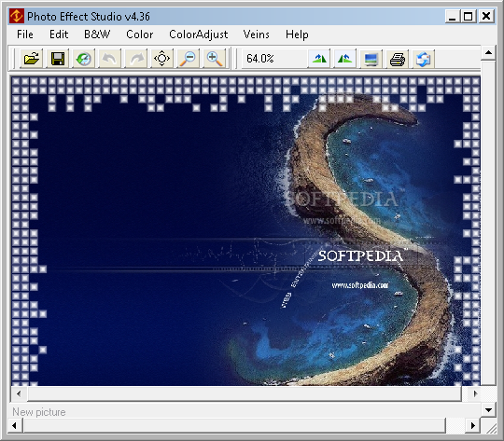Click the Photo Effect Studio title bar icon
The height and width of the screenshot is (441, 504).
pyautogui.click(x=17, y=16)
